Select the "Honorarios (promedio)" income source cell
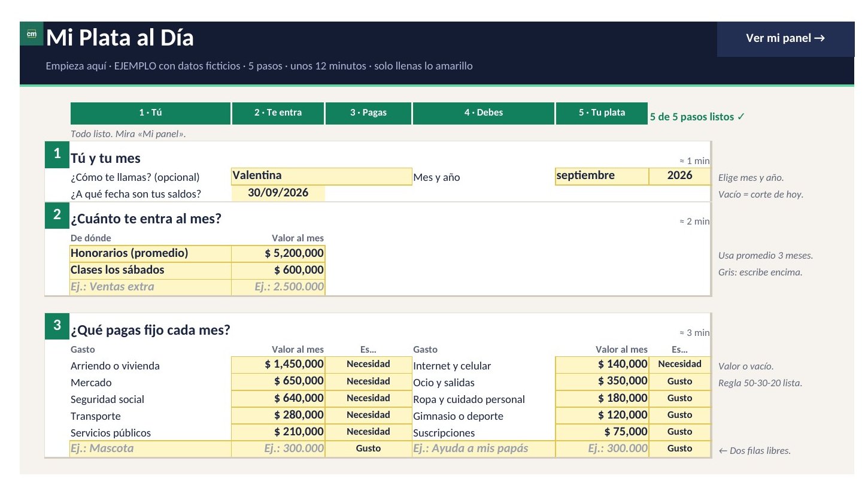The height and width of the screenshot is (494, 868). (x=150, y=253)
